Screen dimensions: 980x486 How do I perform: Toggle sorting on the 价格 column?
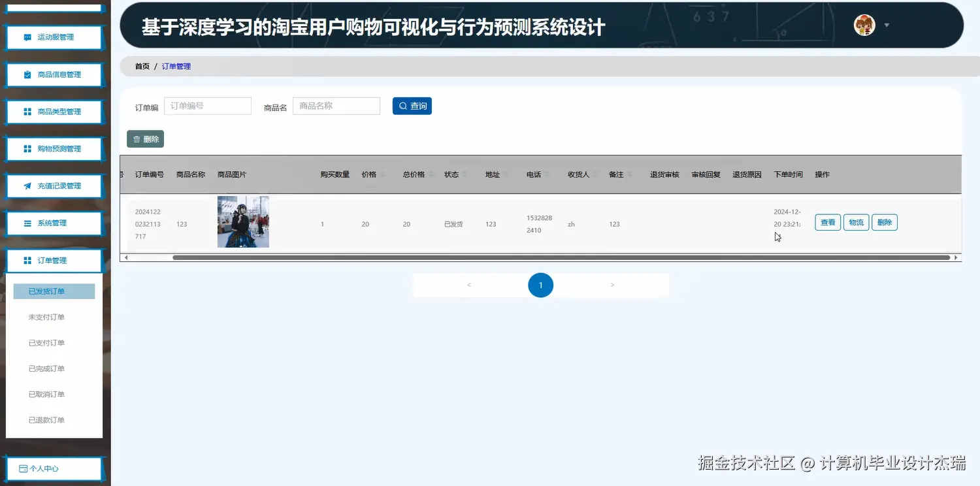point(383,174)
